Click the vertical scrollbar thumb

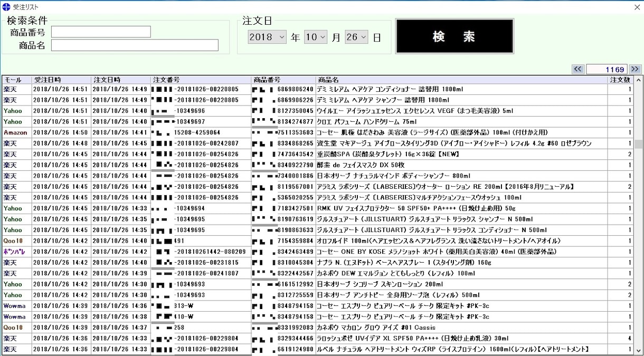coord(638,145)
